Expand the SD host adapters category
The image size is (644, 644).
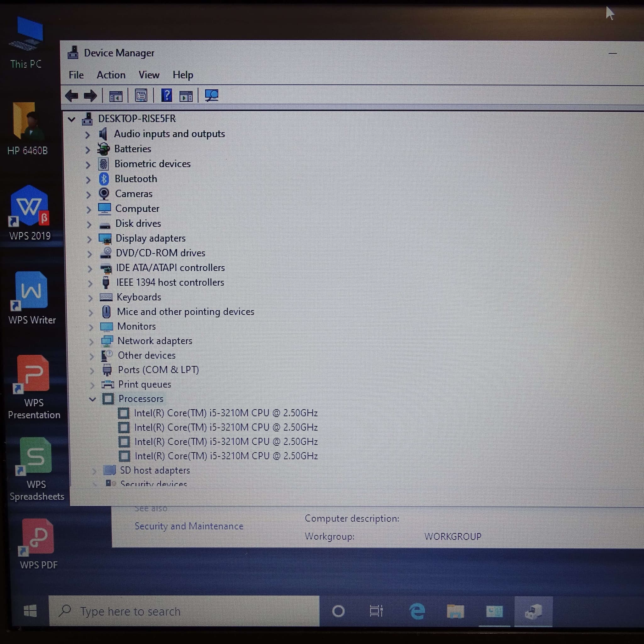point(94,471)
